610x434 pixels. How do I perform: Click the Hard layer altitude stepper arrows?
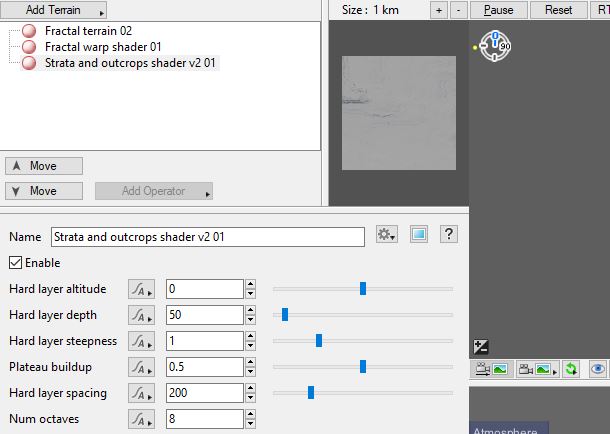(251, 289)
